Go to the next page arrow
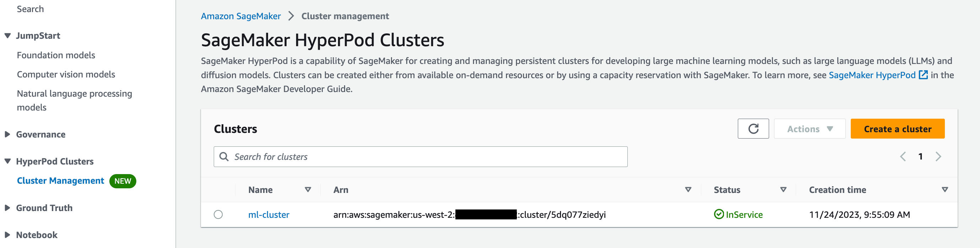This screenshot has width=980, height=248. (x=938, y=157)
